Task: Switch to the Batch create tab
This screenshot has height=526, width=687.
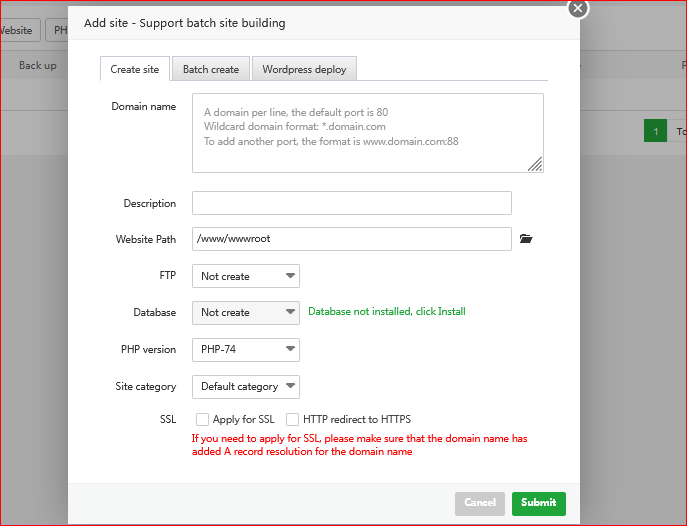Action: point(210,69)
